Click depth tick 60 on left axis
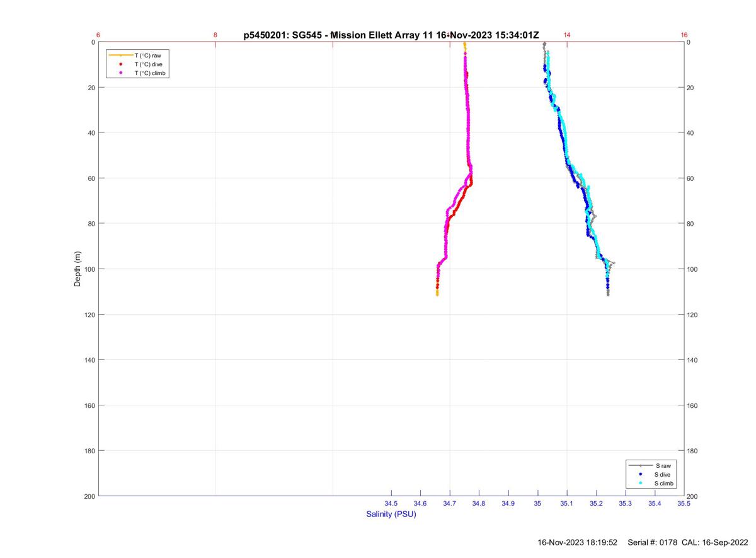 pos(91,178)
